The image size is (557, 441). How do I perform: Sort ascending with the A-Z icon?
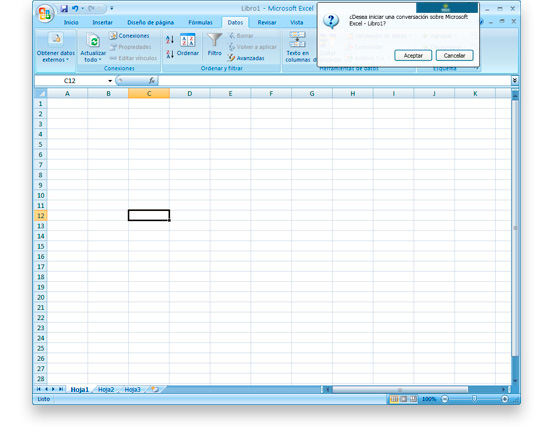pos(170,39)
